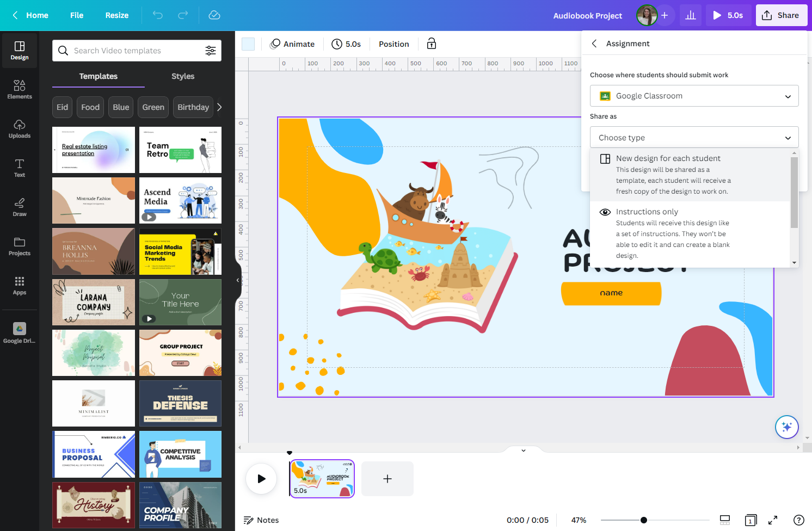The image size is (812, 531).
Task: Open the Resize menu
Action: (117, 15)
